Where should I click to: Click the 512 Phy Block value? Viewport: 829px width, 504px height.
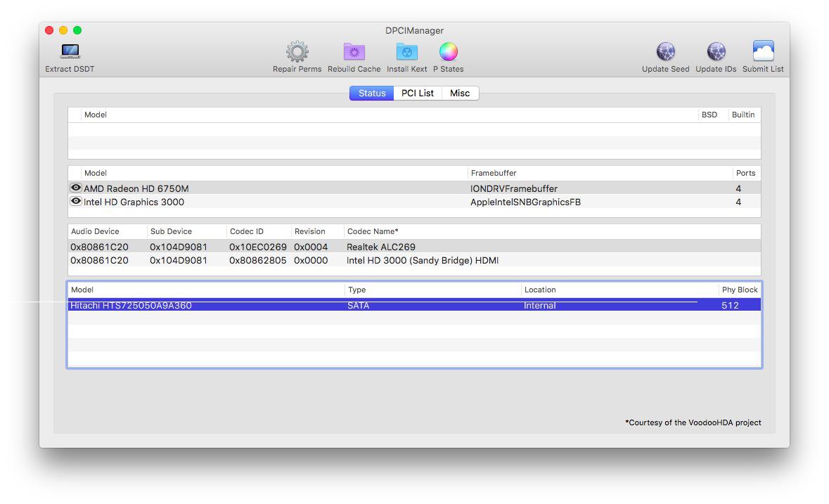[730, 305]
